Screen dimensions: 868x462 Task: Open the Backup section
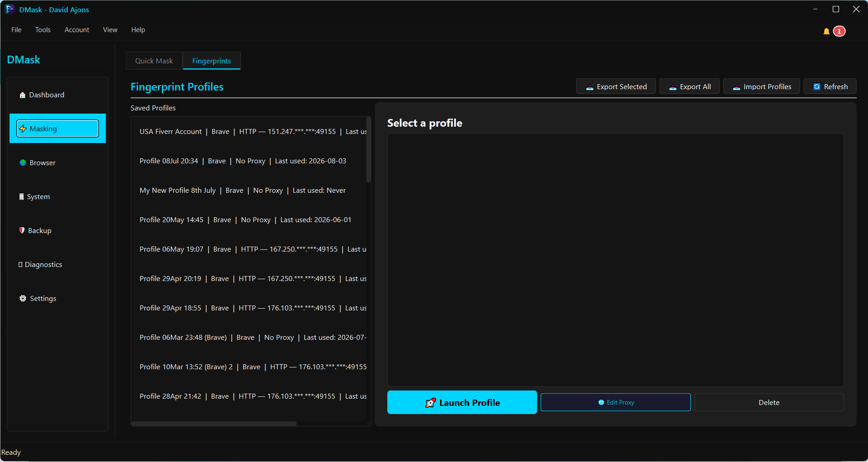point(57,231)
